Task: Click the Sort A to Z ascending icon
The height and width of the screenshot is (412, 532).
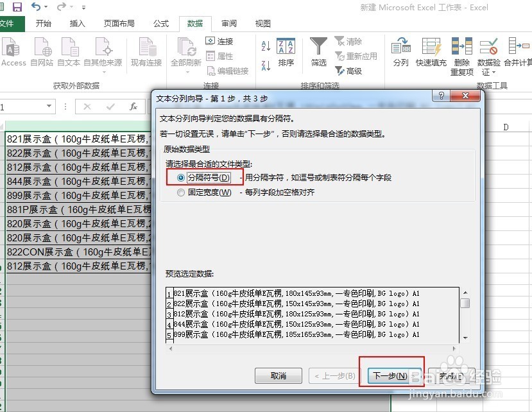Action: click(x=266, y=46)
